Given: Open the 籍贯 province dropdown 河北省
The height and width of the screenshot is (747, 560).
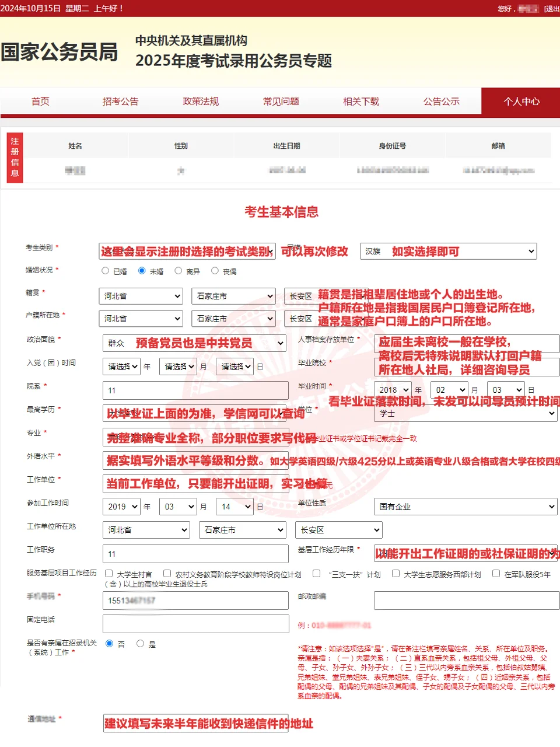Looking at the screenshot, I should pos(141,296).
